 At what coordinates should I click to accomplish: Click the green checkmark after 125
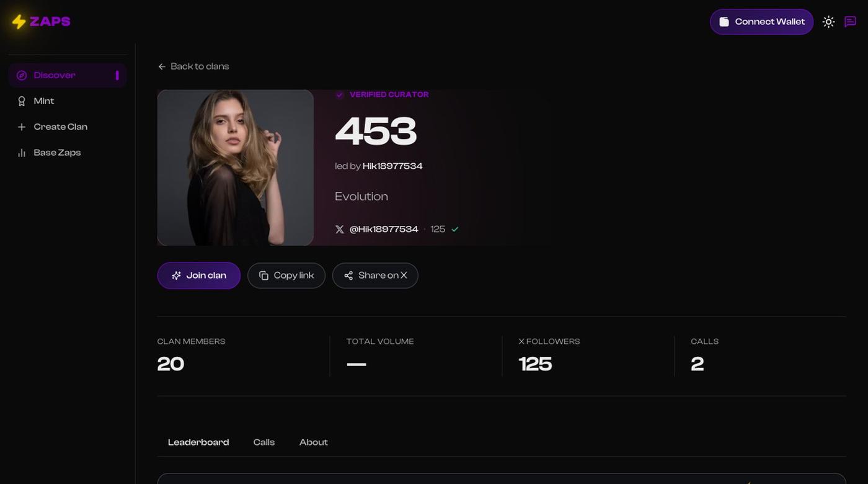(455, 229)
